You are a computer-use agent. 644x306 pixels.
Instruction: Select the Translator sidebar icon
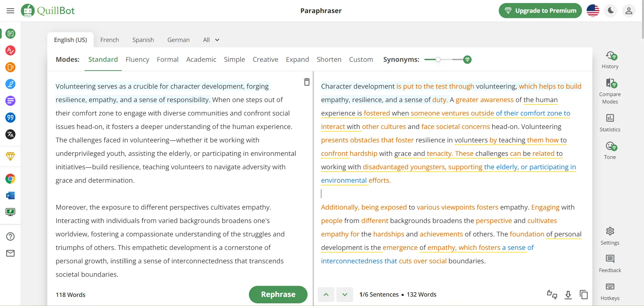coord(10,134)
